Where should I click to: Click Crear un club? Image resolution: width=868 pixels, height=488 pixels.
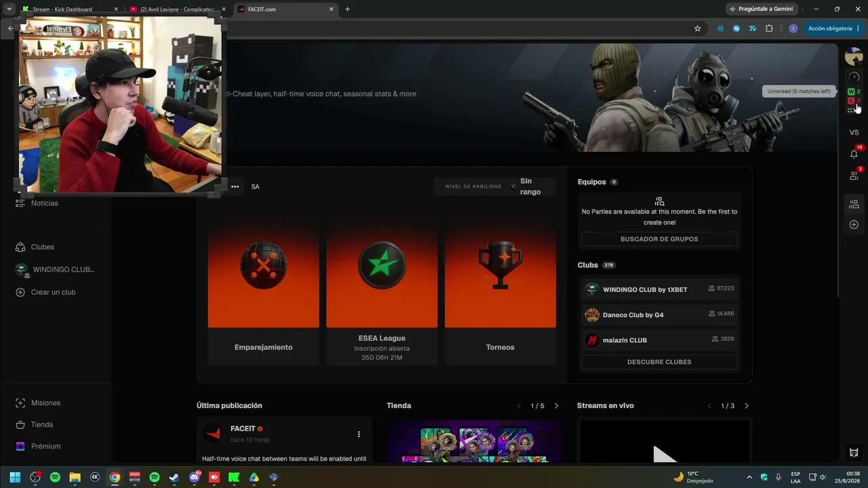[x=45, y=292]
